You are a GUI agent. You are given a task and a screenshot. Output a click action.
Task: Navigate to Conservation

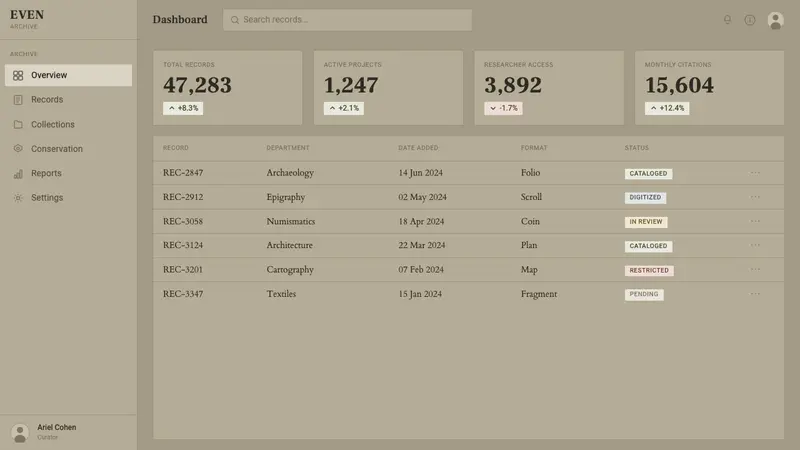click(x=68, y=148)
